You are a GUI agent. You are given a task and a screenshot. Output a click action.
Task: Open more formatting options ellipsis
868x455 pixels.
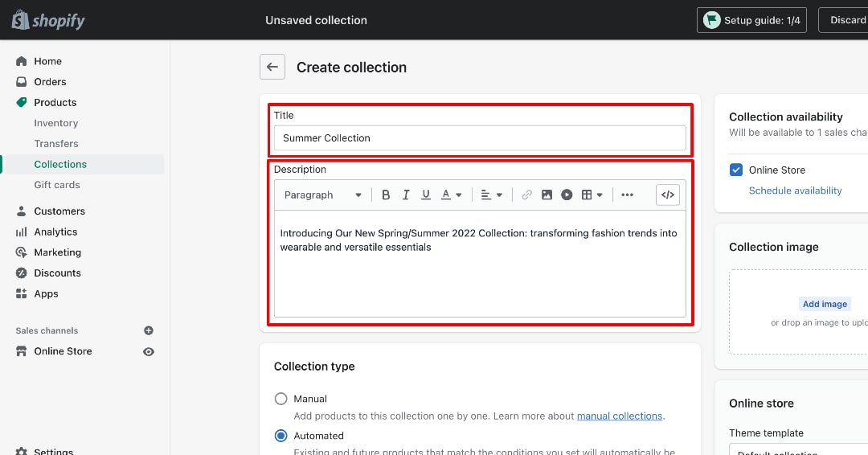tap(627, 195)
